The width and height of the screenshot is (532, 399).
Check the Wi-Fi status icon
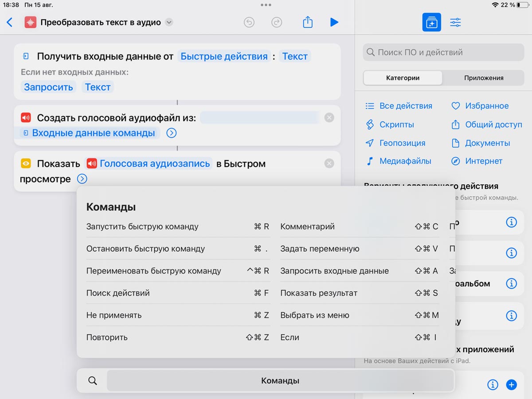(x=495, y=5)
